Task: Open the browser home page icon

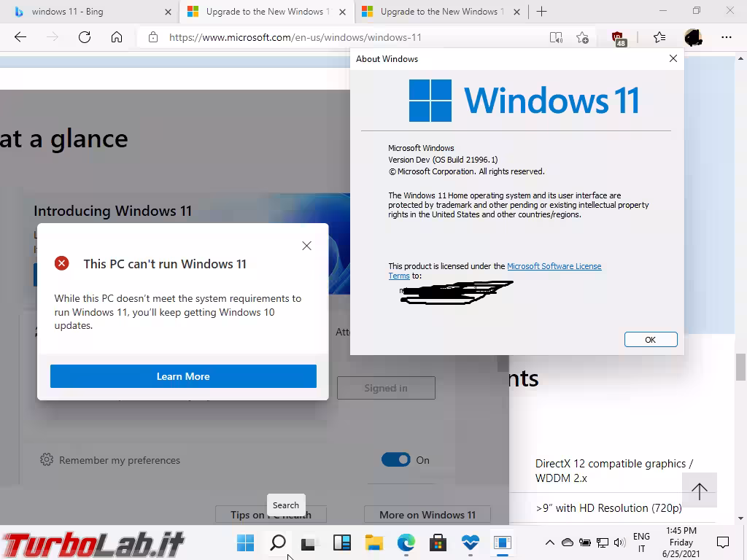Action: click(x=117, y=37)
